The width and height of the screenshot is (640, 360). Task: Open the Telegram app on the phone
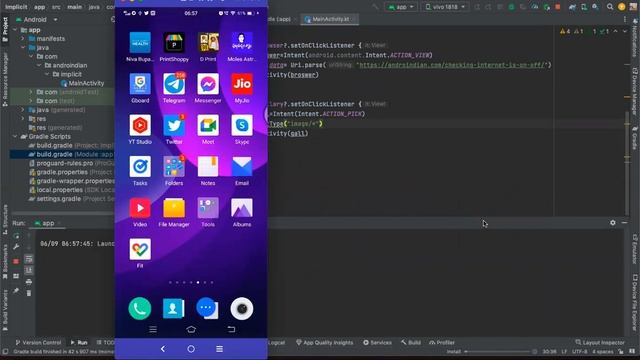pyautogui.click(x=174, y=84)
